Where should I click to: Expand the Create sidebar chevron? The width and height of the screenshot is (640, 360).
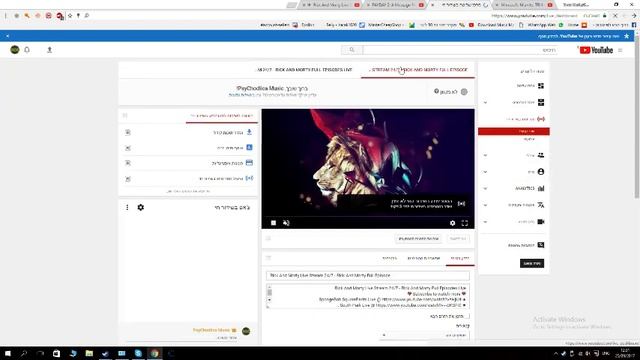coord(485,222)
